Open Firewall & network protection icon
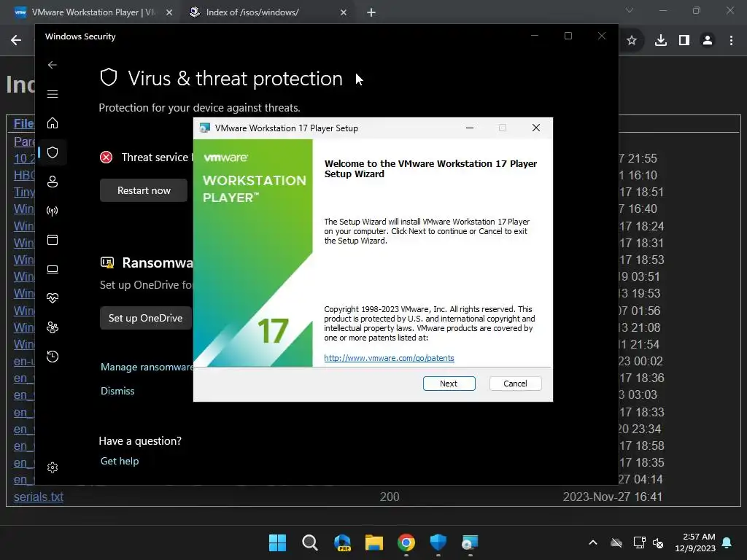Image resolution: width=747 pixels, height=560 pixels. click(53, 211)
